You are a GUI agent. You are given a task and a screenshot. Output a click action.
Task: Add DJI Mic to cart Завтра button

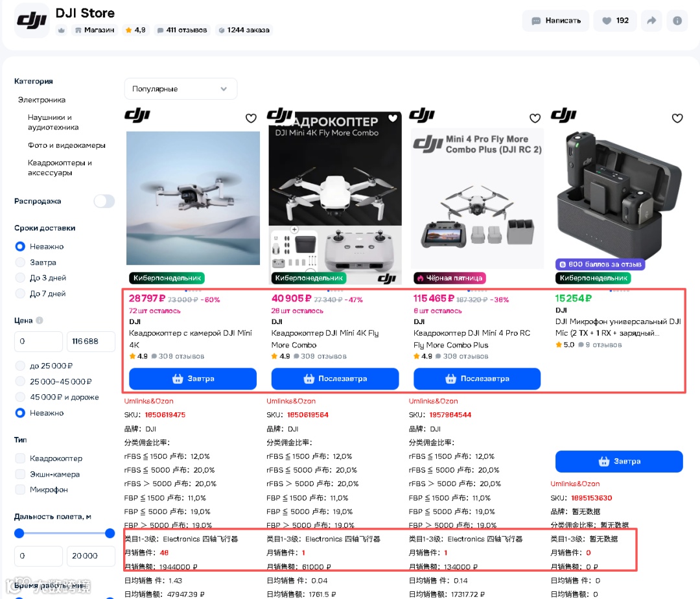coord(619,462)
